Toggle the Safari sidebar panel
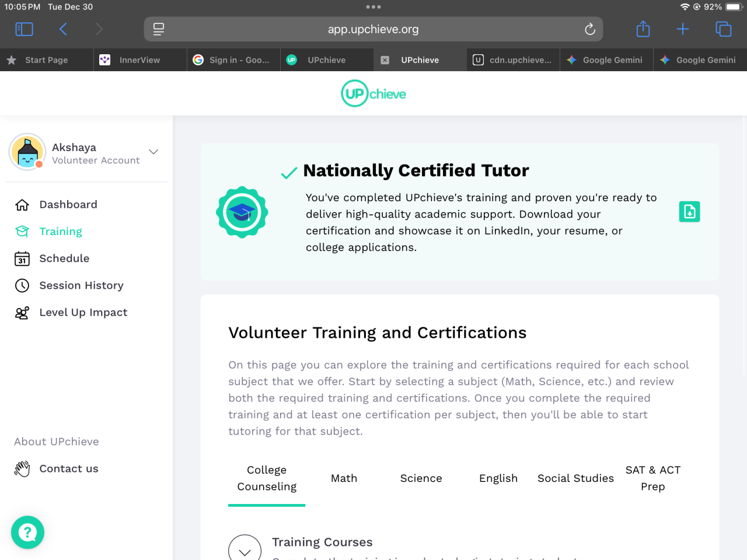Viewport: 747px width, 560px height. tap(24, 29)
